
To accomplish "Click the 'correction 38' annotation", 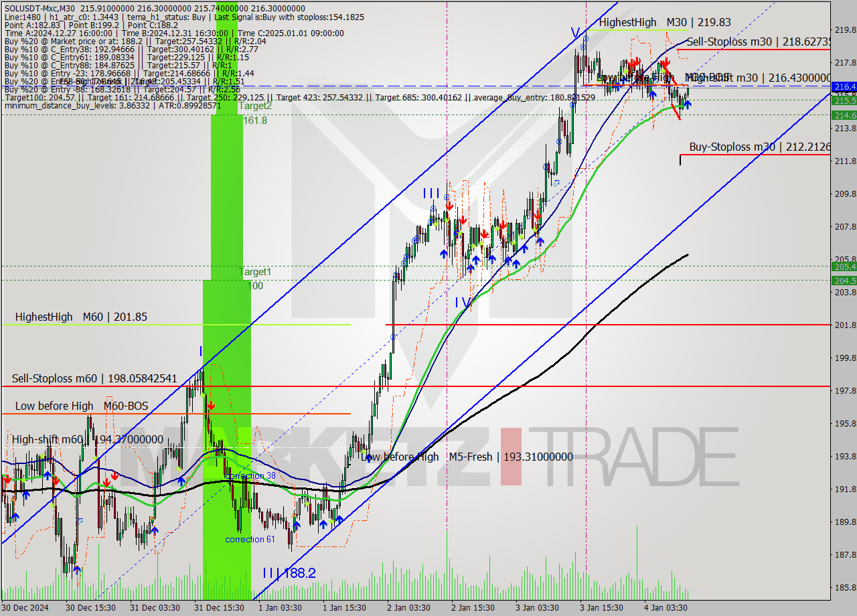I will [252, 476].
